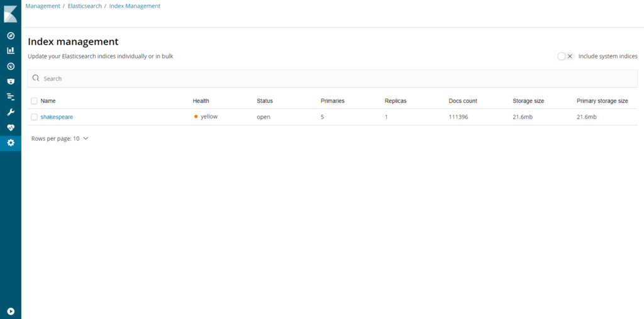Image resolution: width=644 pixels, height=319 pixels.
Task: Click primaries value 5
Action: (323, 117)
